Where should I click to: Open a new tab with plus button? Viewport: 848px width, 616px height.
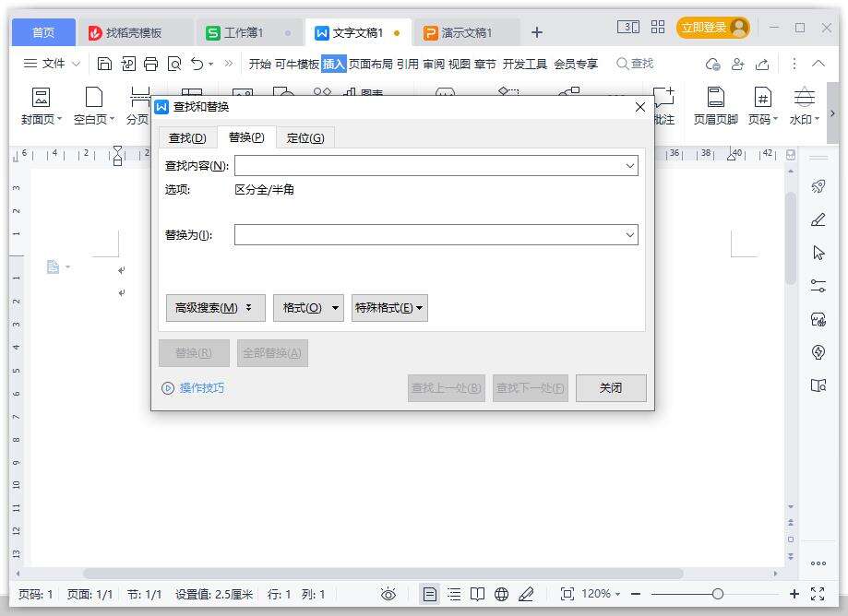click(536, 33)
